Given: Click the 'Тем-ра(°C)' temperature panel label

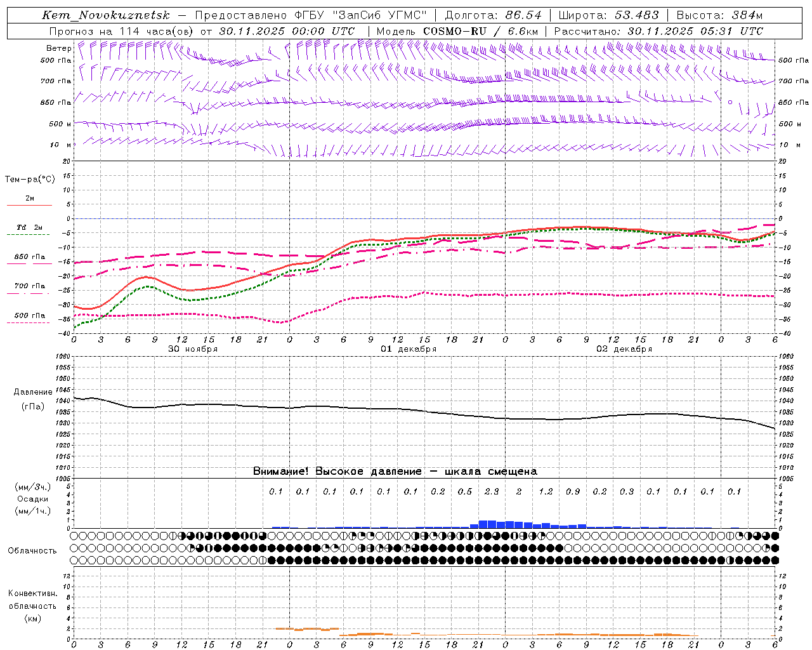Looking at the screenshot, I should (x=30, y=180).
